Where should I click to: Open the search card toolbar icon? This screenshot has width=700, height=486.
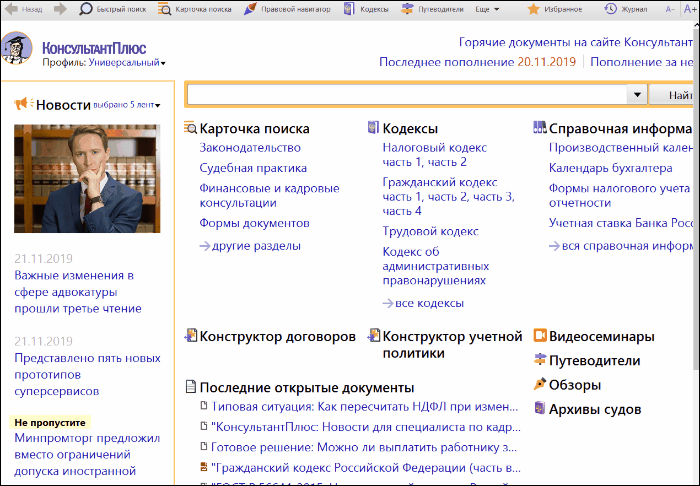tap(164, 9)
